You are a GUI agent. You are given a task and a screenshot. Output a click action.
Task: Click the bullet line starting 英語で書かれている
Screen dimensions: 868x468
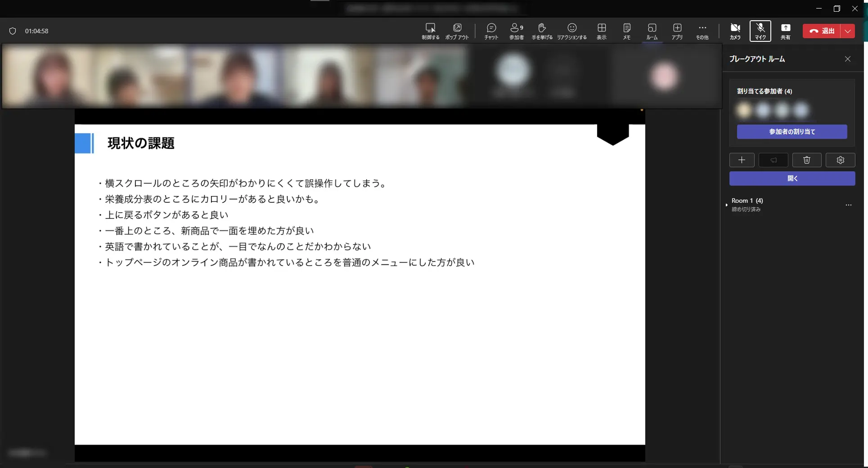(x=234, y=246)
